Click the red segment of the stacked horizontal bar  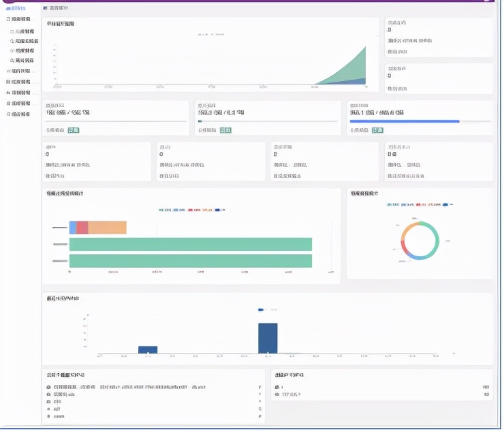click(x=82, y=228)
